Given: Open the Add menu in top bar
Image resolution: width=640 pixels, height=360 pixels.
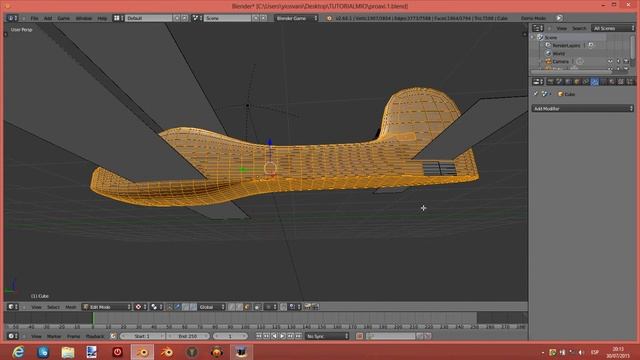Looking at the screenshot, I should (x=48, y=18).
